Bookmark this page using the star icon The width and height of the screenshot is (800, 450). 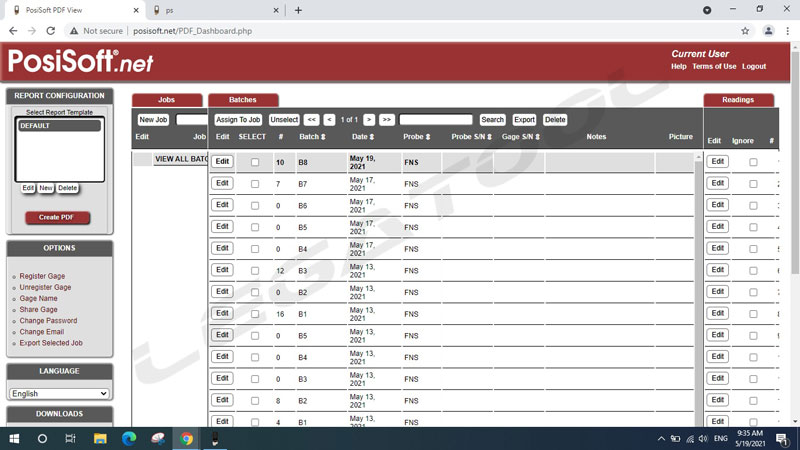[745, 31]
